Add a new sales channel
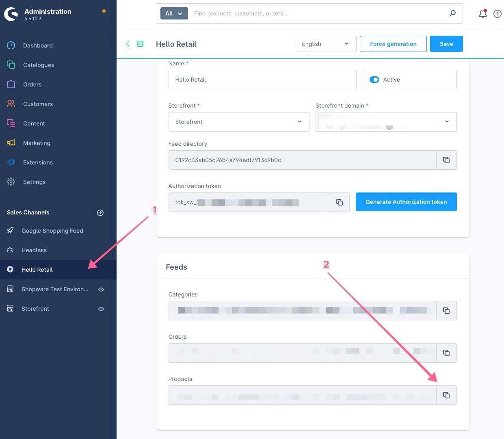The width and height of the screenshot is (504, 439). (100, 213)
